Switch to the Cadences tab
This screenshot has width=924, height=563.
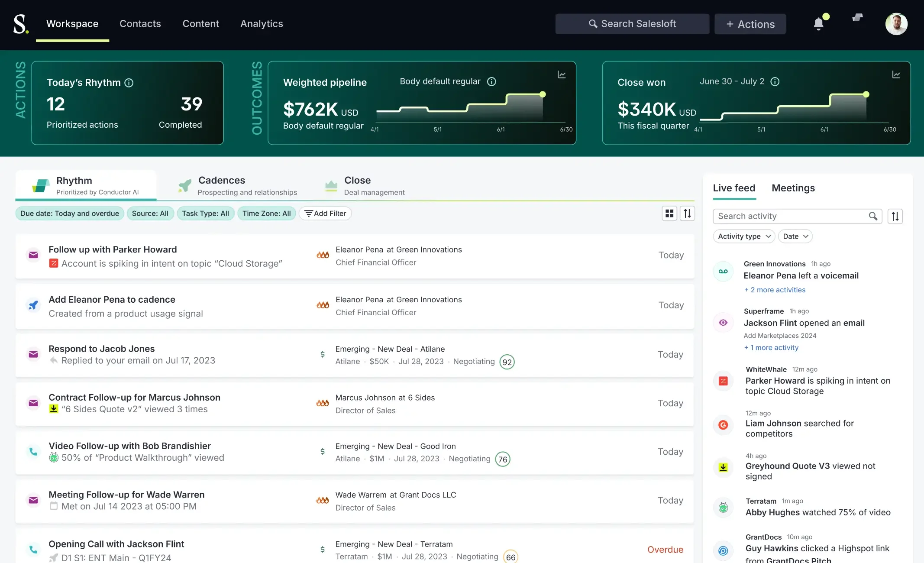click(238, 185)
